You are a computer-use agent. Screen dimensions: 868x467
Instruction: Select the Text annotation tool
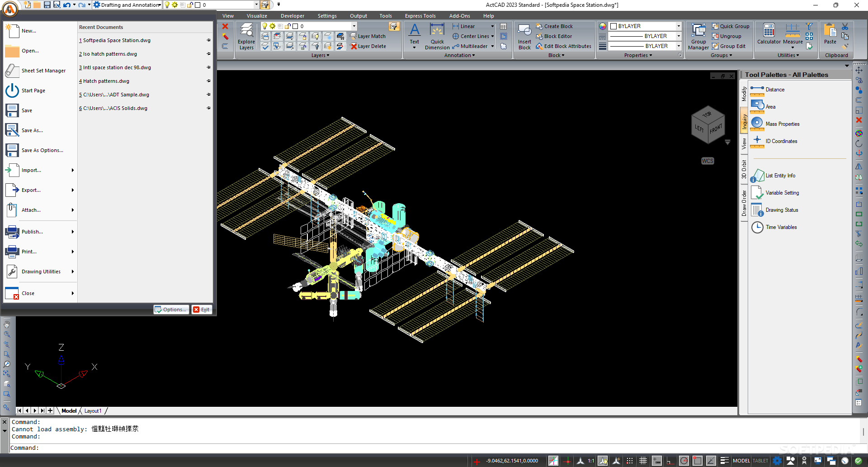tap(415, 35)
